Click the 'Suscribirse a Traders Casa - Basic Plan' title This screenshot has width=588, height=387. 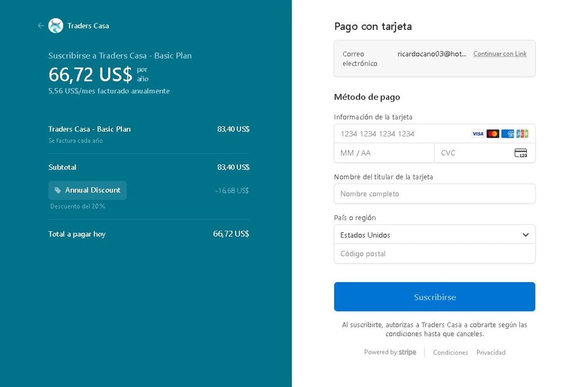[120, 56]
